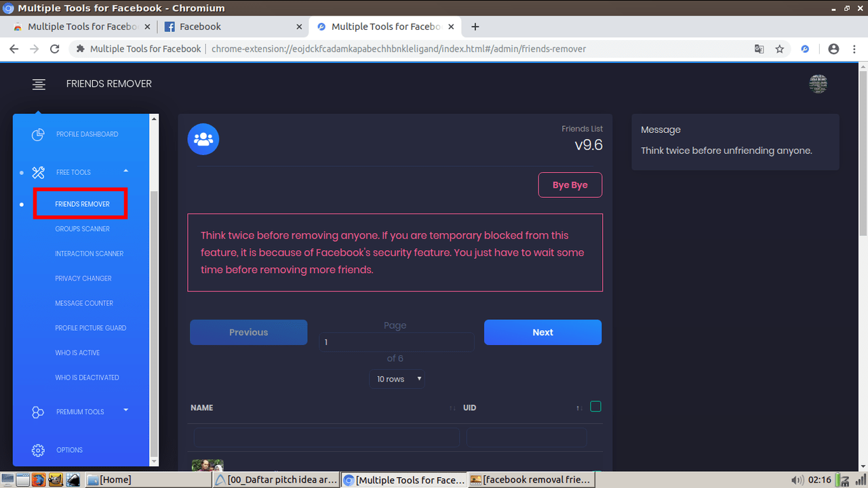Click the page number input field
Viewport: 868px width, 488px height.
tap(397, 342)
